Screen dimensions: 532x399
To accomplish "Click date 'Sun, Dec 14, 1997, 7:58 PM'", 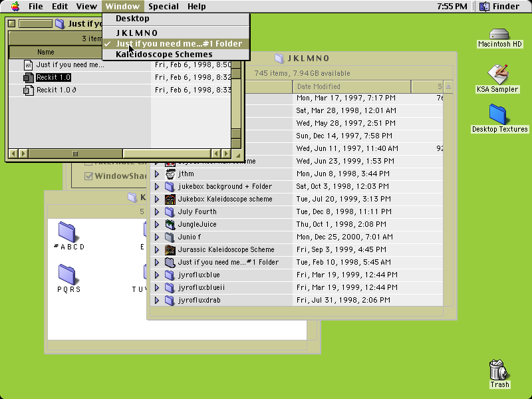I will [344, 136].
